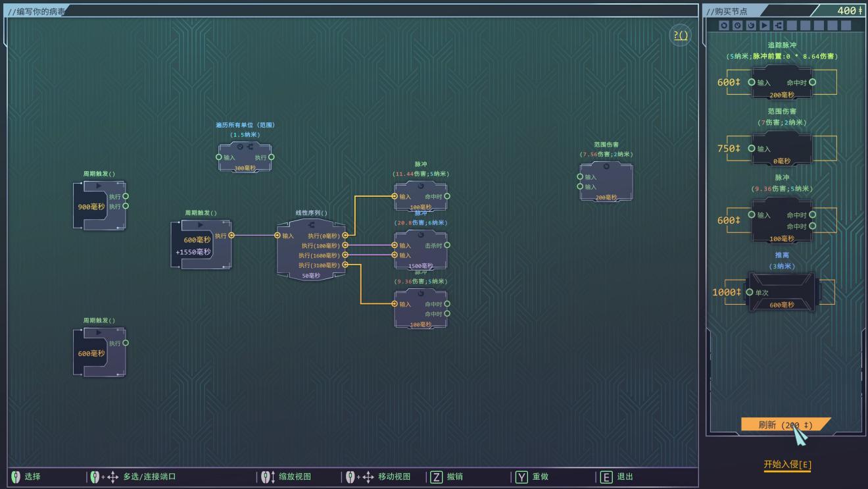Click the Y redo key icon

pos(521,476)
